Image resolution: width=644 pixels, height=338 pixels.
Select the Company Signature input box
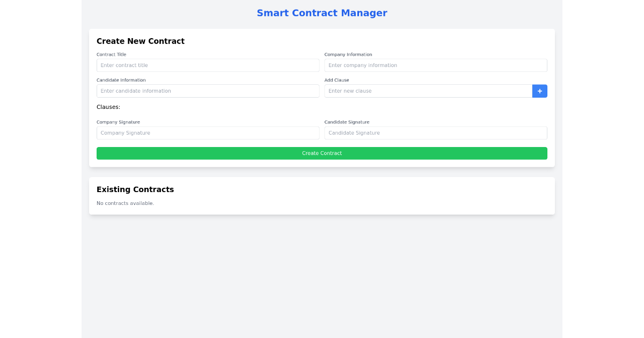(208, 133)
